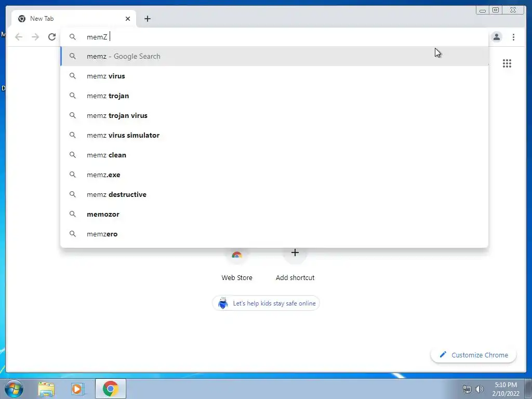Select the 'memz virus' suggestion
This screenshot has height=399, width=532.
274,76
